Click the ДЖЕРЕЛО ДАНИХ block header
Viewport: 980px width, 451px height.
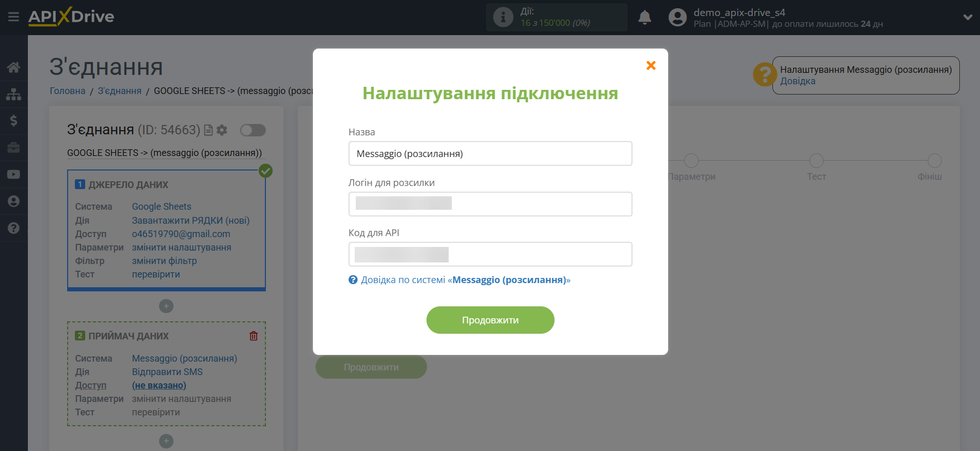coord(129,185)
